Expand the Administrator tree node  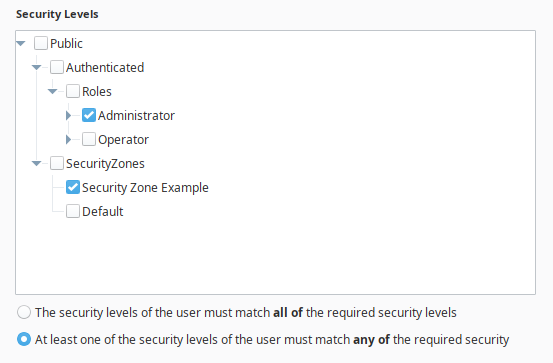(x=68, y=115)
